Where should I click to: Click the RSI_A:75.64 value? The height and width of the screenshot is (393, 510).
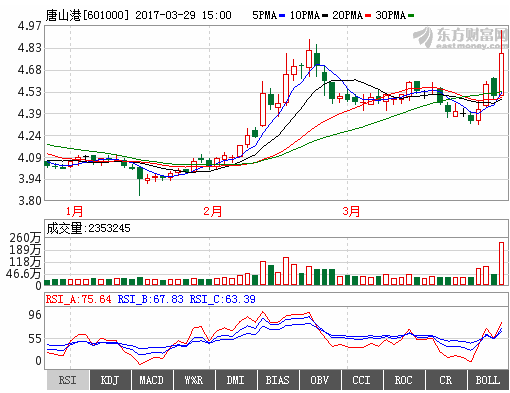tap(79, 299)
